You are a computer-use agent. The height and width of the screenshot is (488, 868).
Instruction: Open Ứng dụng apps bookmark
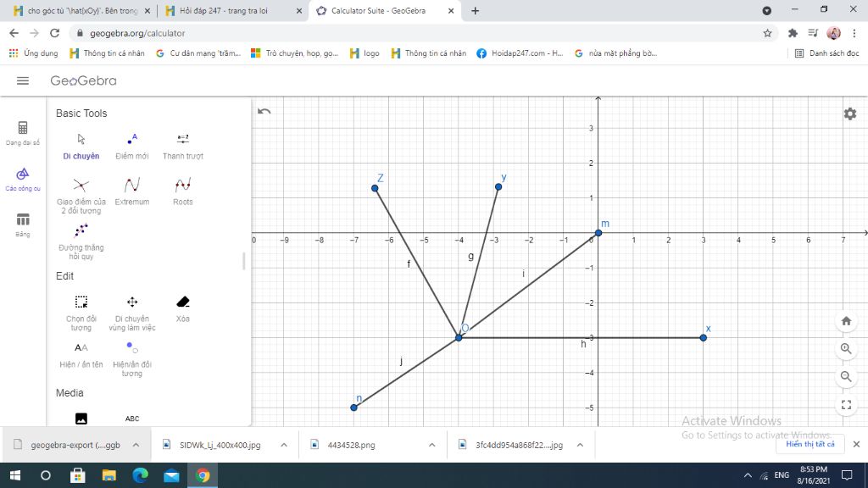pos(34,53)
